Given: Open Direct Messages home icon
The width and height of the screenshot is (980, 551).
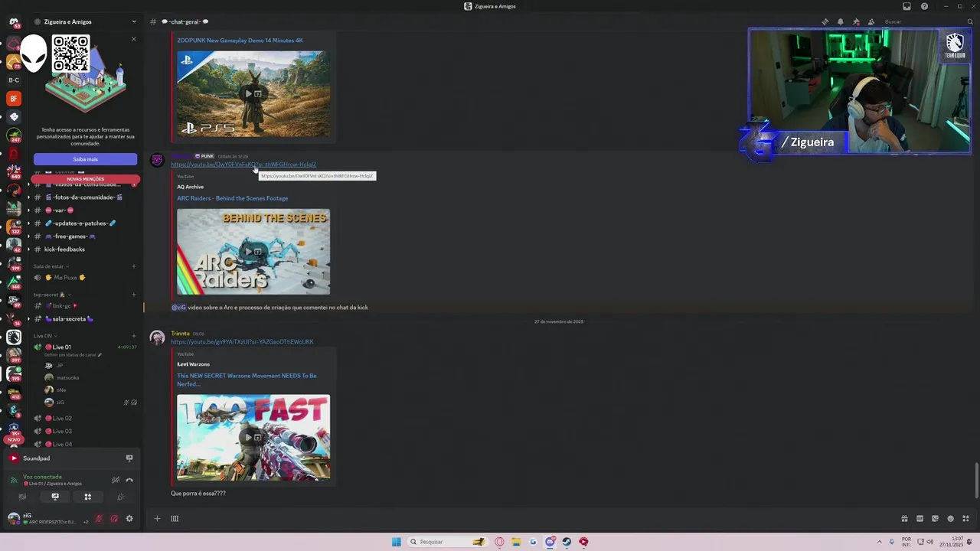Looking at the screenshot, I should 14,22.
